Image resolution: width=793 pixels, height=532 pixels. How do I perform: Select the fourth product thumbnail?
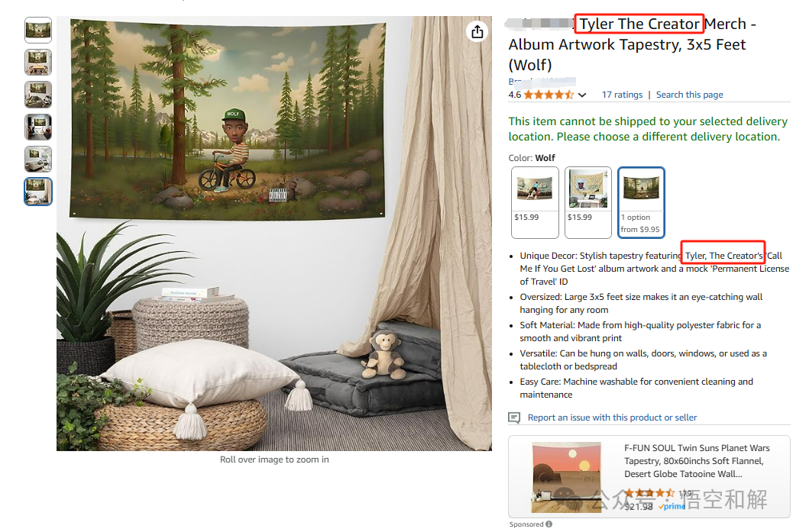(38, 127)
